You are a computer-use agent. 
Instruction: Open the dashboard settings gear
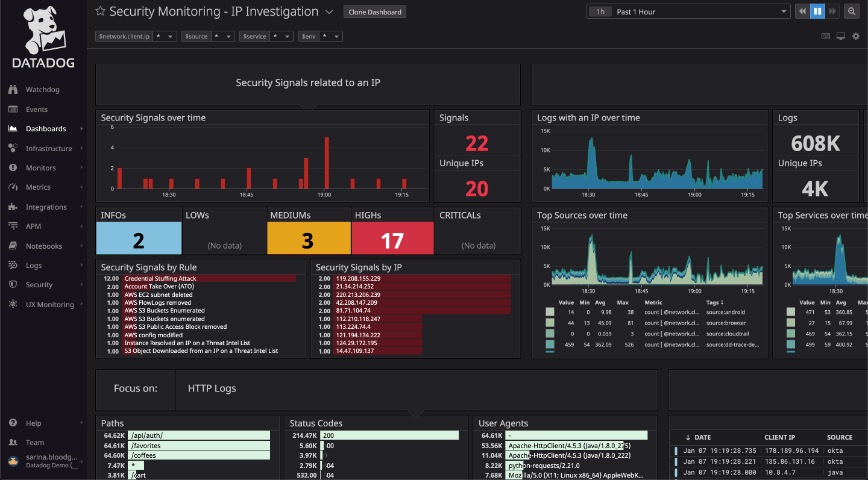coord(855,36)
